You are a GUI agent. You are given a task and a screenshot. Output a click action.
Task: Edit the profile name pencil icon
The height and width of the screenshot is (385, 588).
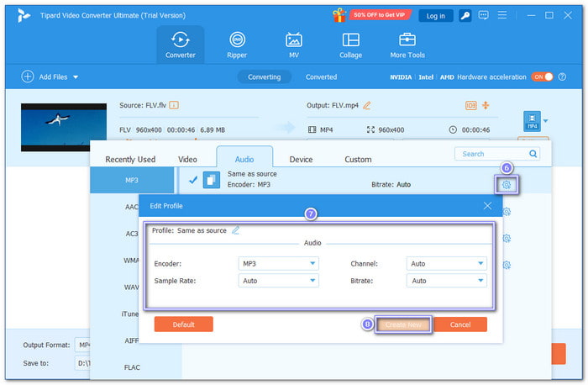coord(235,230)
